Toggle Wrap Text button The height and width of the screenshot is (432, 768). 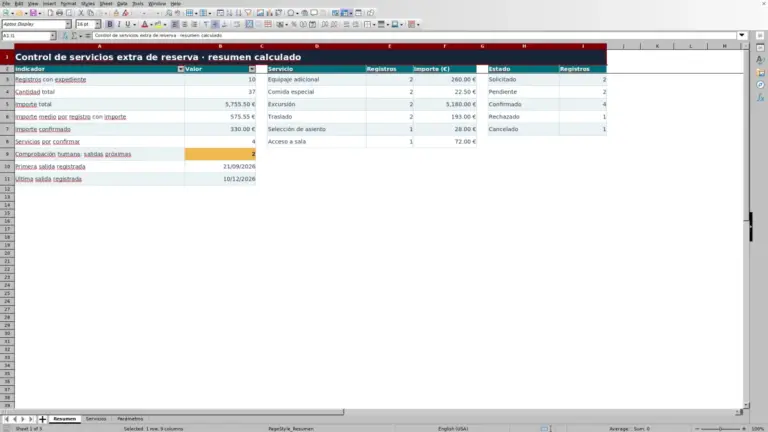pyautogui.click(x=237, y=24)
